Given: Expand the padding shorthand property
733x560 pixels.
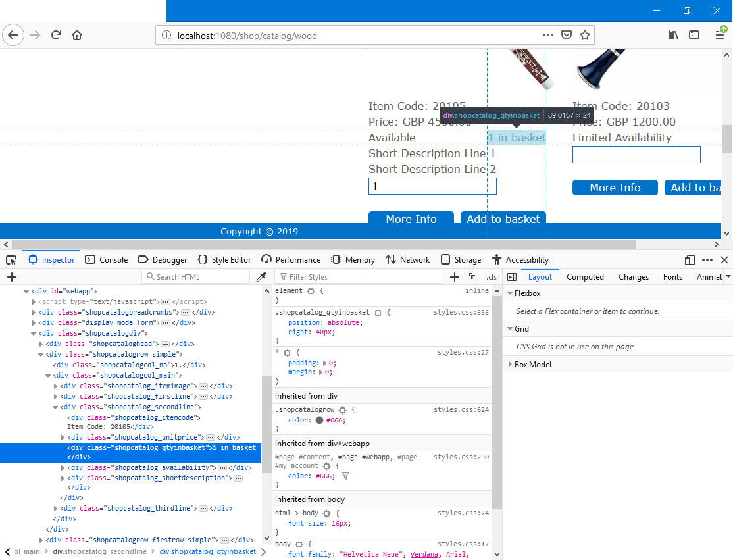Looking at the screenshot, I should [325, 363].
